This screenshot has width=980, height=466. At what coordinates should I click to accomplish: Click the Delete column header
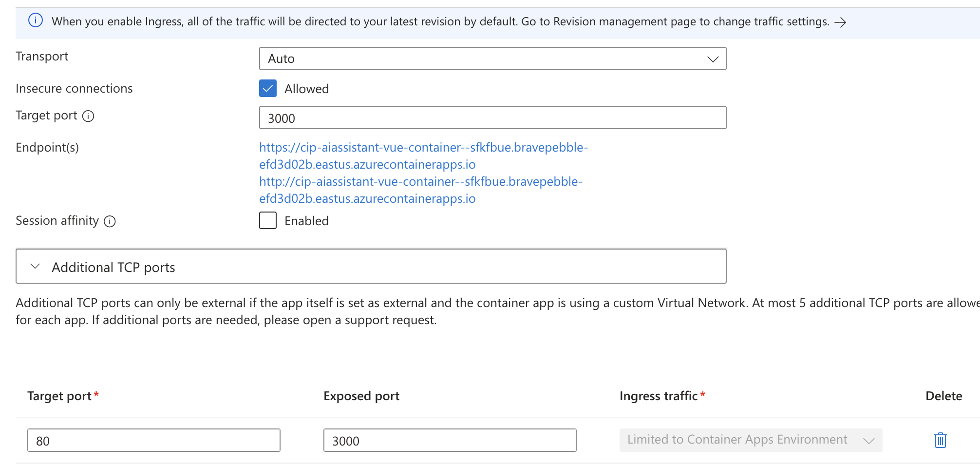(x=944, y=396)
